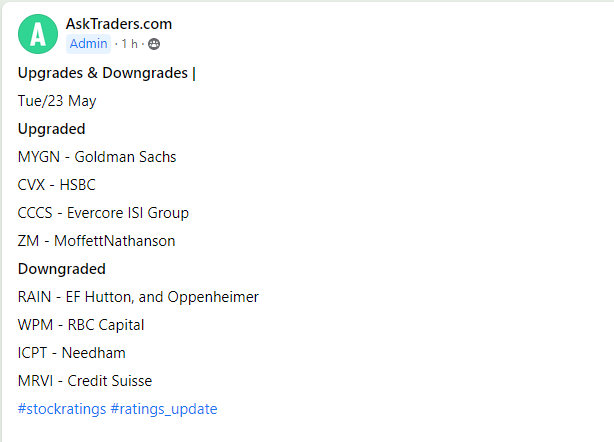614x442 pixels.
Task: Open the #stockratings hashtag
Action: click(x=59, y=409)
